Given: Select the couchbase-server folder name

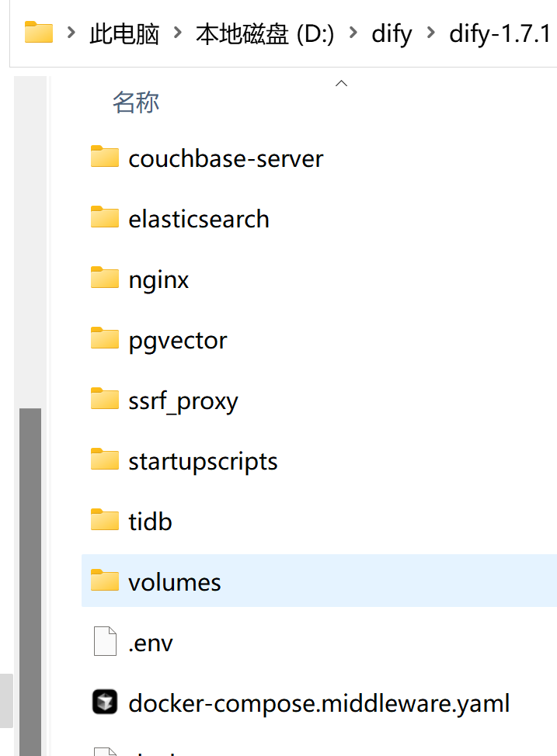Looking at the screenshot, I should [x=226, y=159].
